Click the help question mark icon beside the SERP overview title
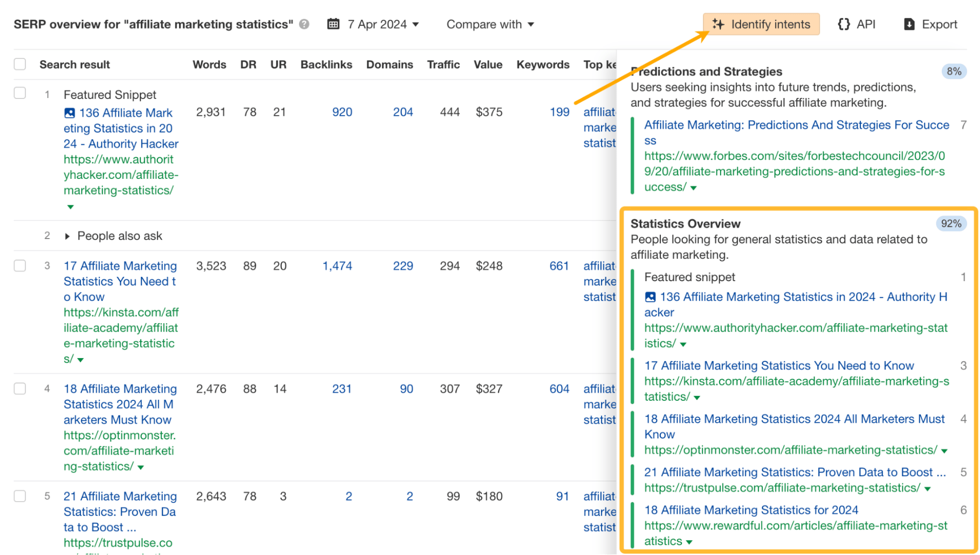The image size is (980, 555). pos(304,24)
